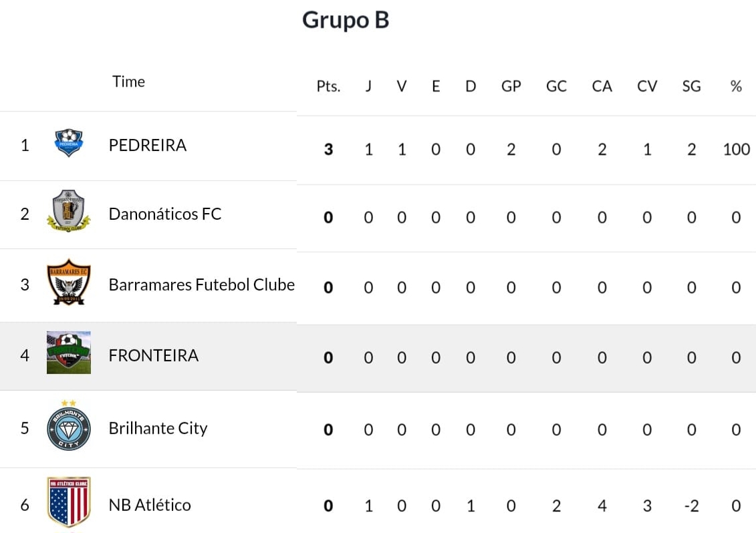The height and width of the screenshot is (533, 756).
Task: Open Danonáticos FC team page
Action: [x=165, y=214]
